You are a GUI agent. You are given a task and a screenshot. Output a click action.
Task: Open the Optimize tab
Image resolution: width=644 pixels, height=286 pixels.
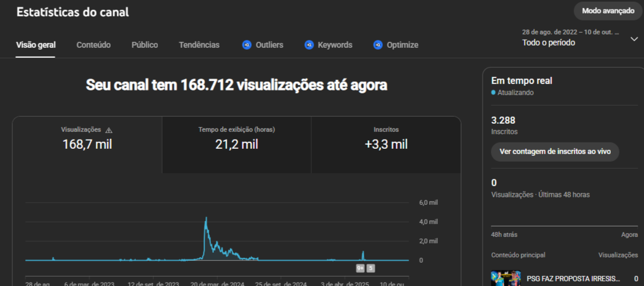pos(396,45)
